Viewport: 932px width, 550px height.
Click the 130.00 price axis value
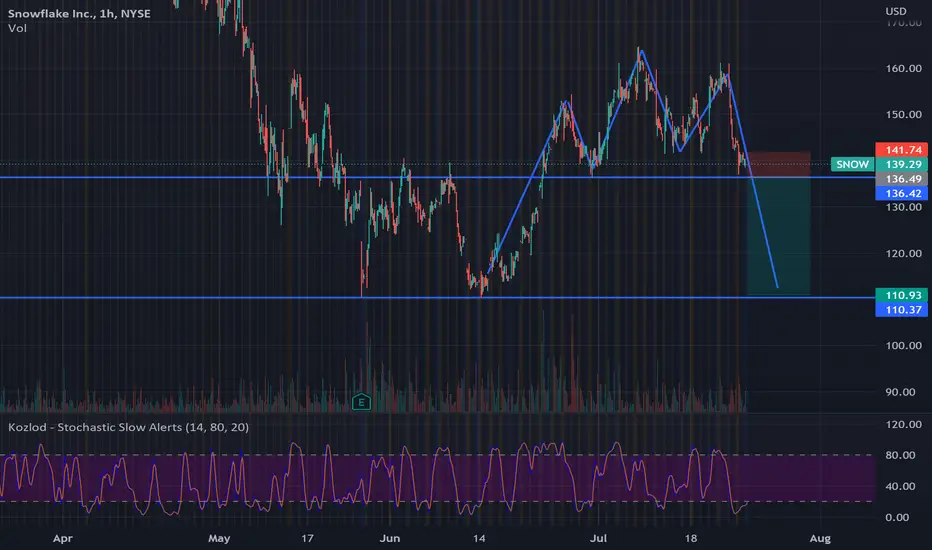pos(903,207)
